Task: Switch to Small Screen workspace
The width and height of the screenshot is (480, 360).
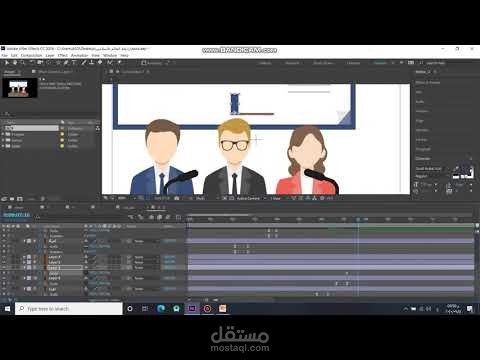Action: pos(323,63)
